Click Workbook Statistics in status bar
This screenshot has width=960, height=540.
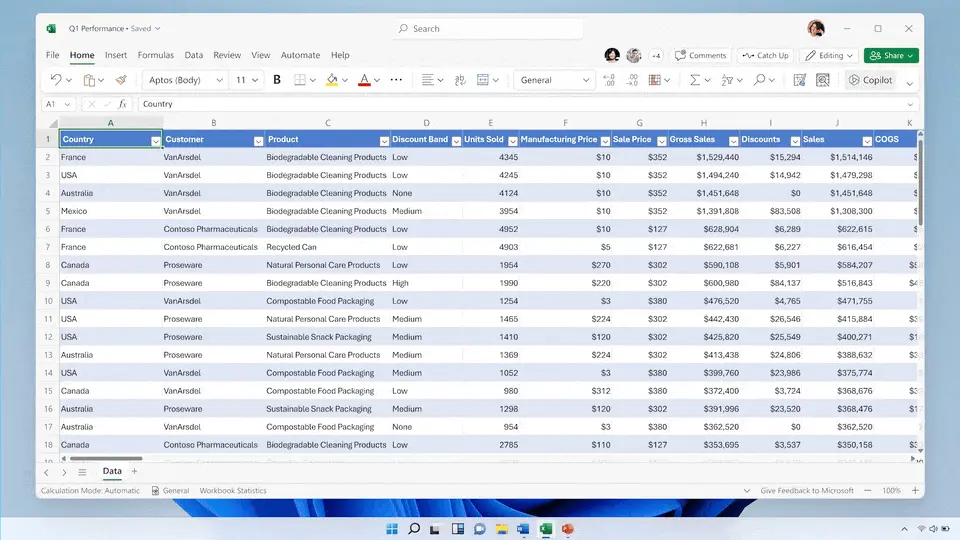(x=233, y=490)
